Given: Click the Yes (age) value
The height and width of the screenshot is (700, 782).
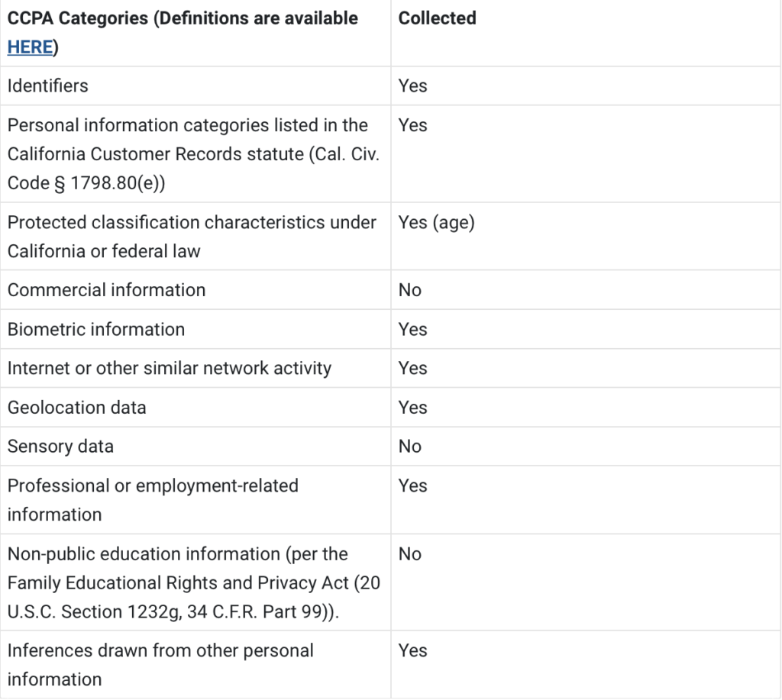Looking at the screenshot, I should pyautogui.click(x=436, y=222).
